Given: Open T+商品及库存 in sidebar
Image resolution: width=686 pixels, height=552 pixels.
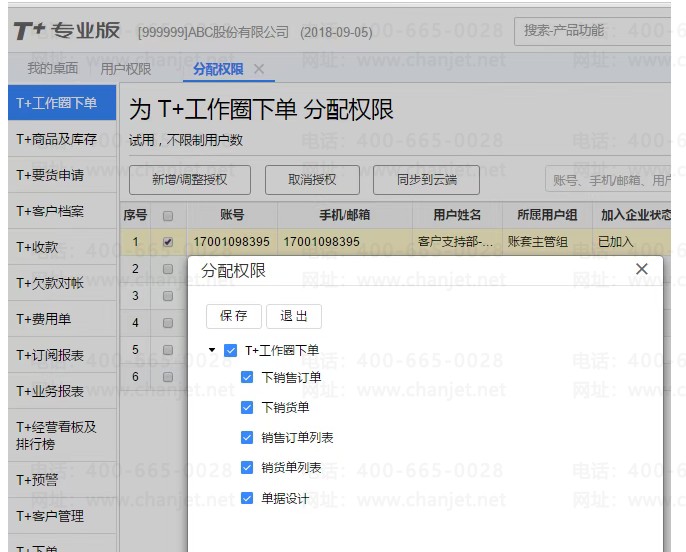Looking at the screenshot, I should [x=62, y=139].
